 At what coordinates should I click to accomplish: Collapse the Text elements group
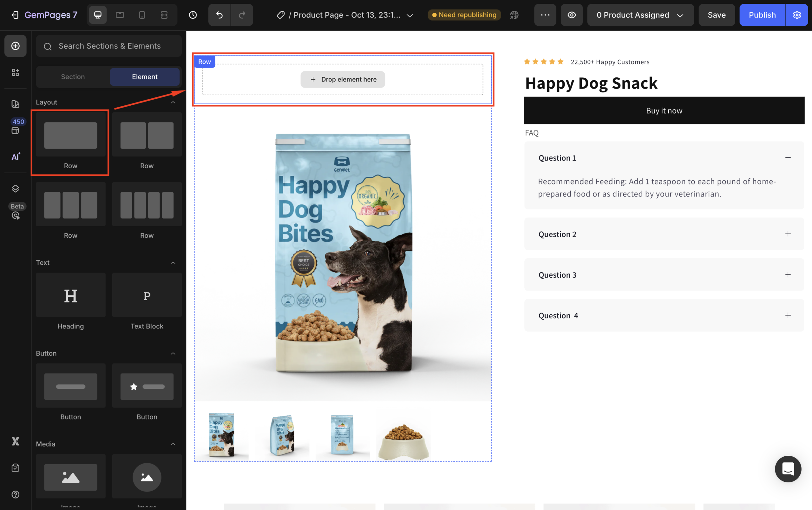(x=173, y=262)
